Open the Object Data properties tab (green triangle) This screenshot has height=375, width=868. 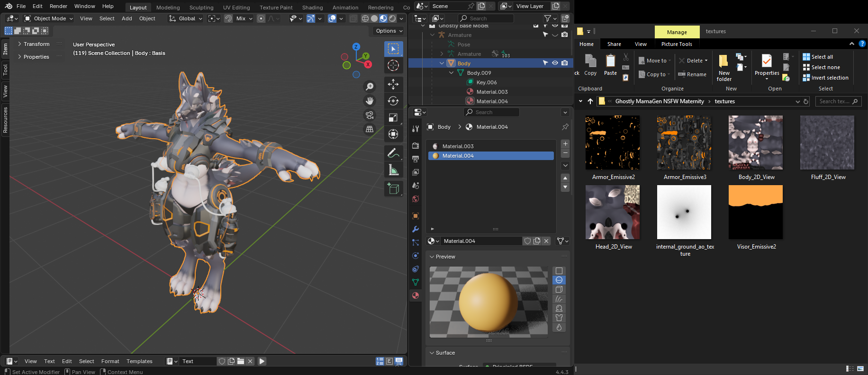[x=416, y=282]
